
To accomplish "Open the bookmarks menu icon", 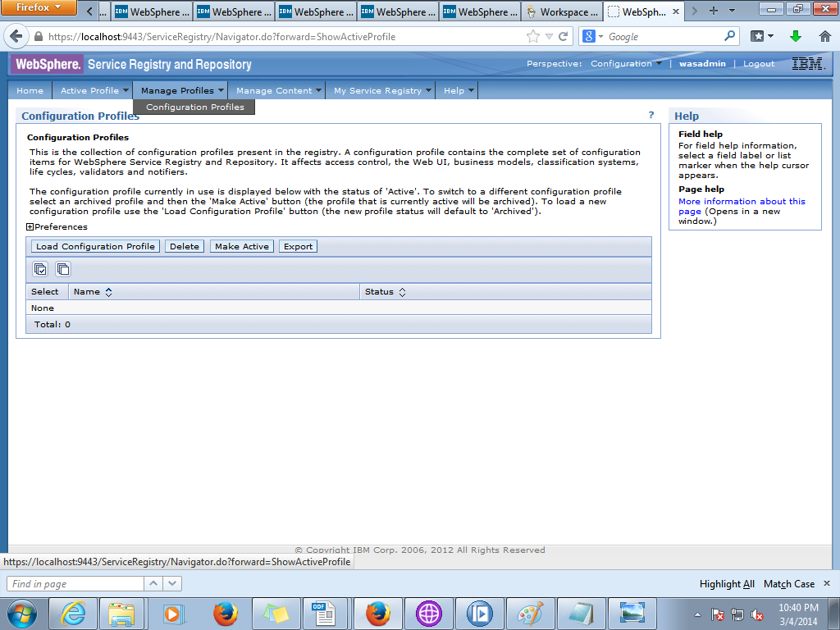I will coord(762,36).
